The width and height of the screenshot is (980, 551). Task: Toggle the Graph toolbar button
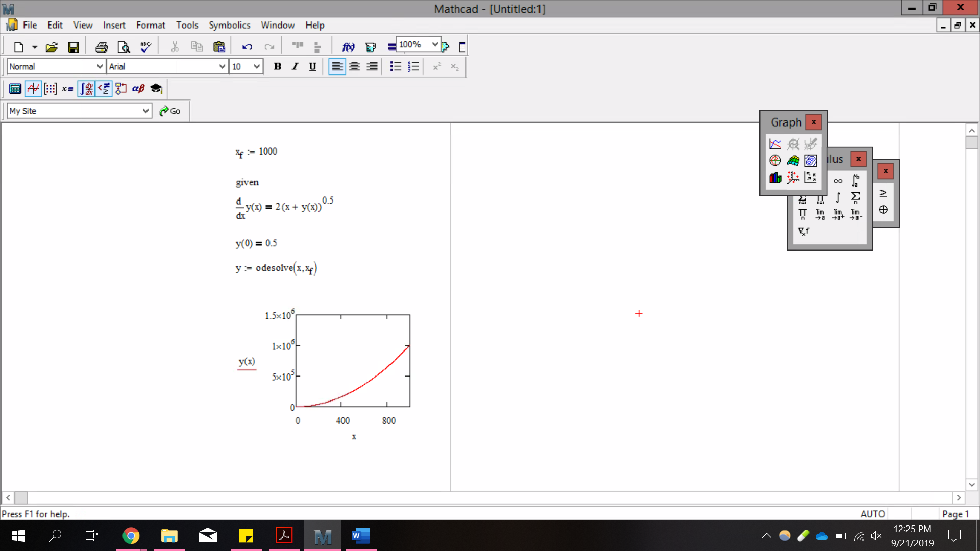click(x=33, y=89)
